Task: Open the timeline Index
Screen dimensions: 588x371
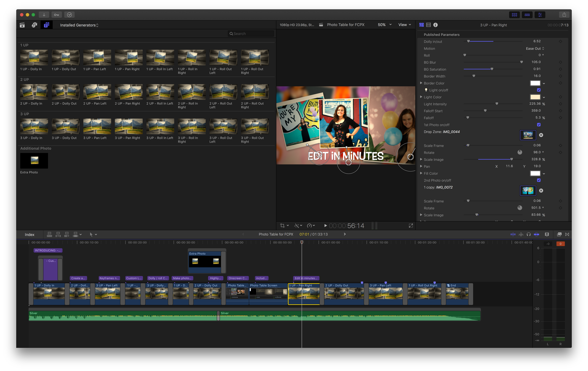Action: [30, 235]
